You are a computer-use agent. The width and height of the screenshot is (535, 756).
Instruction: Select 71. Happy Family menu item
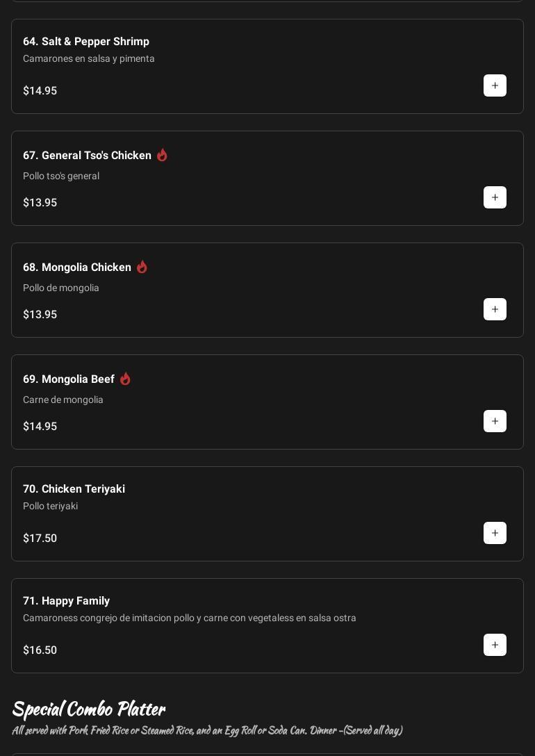pyautogui.click(x=66, y=601)
